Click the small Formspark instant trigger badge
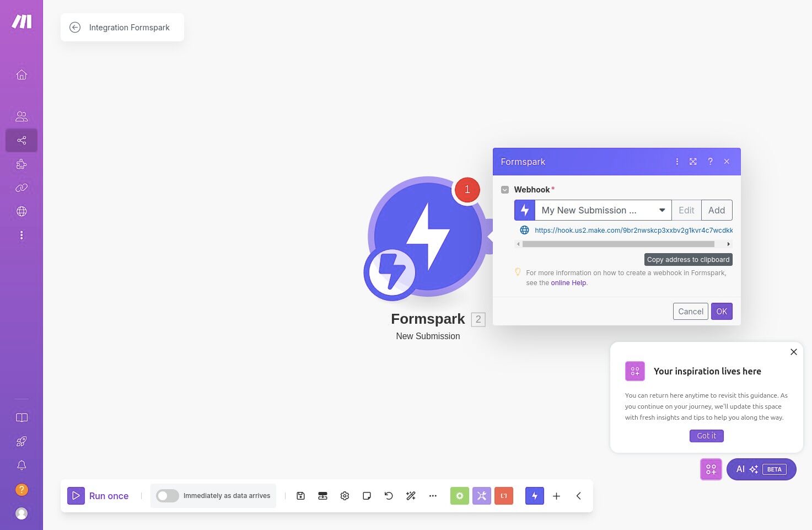 (391, 272)
